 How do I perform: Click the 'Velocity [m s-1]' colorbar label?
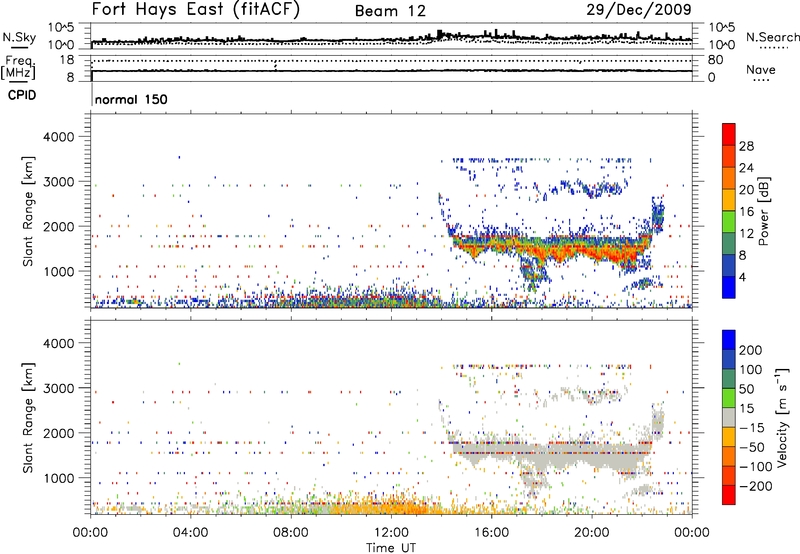[x=781, y=417]
